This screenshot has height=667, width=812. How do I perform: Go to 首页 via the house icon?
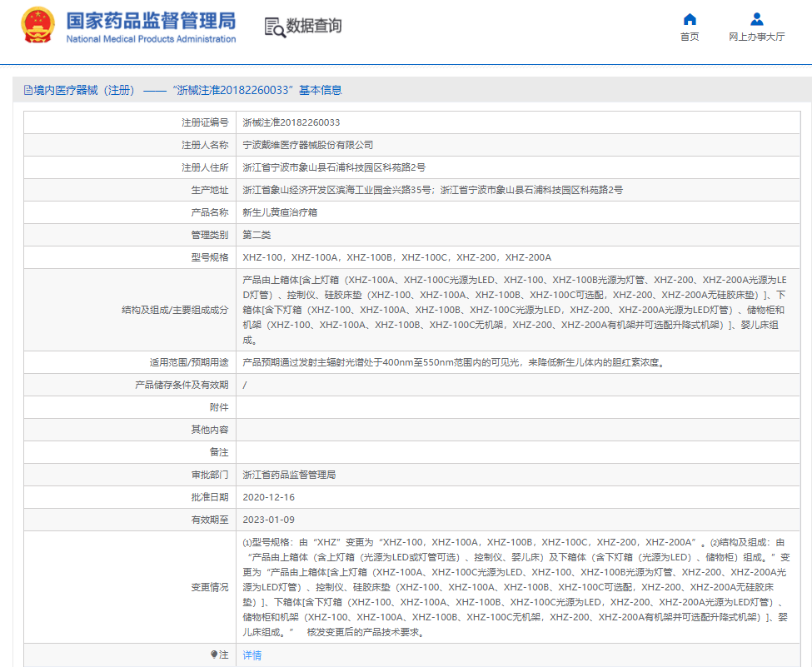coord(690,19)
